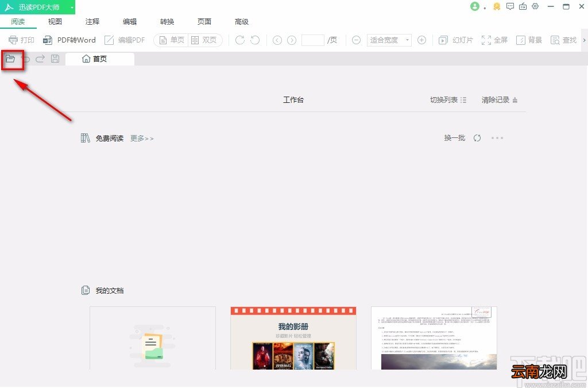
Task: Click the redo arrow icon
Action: tap(40, 59)
